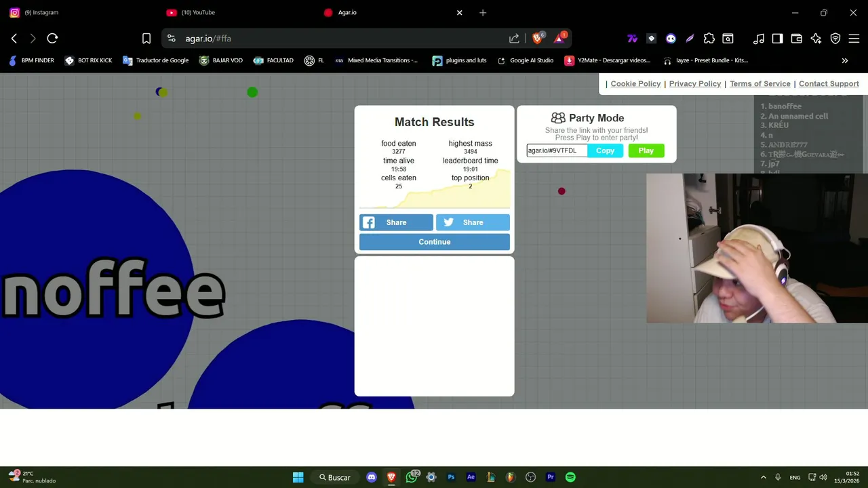This screenshot has height=488, width=868.
Task: Click the tab search icon in toolbar
Action: point(728,39)
